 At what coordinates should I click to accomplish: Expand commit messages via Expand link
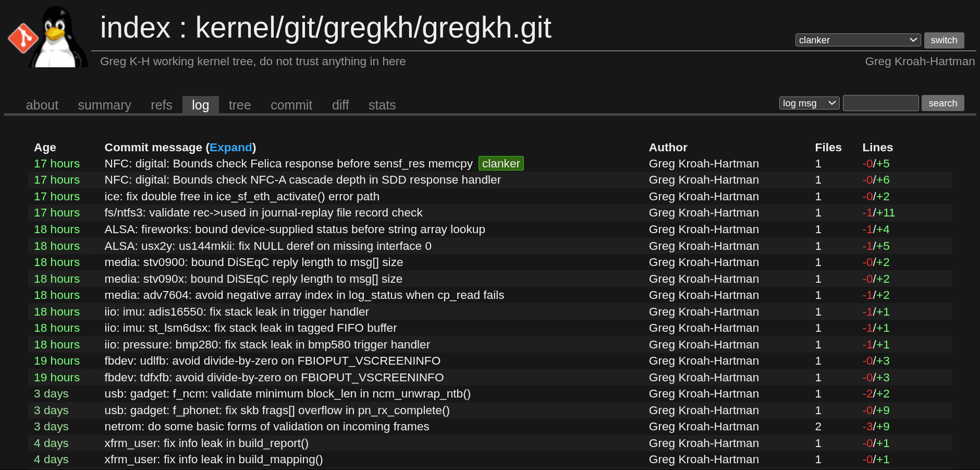230,148
